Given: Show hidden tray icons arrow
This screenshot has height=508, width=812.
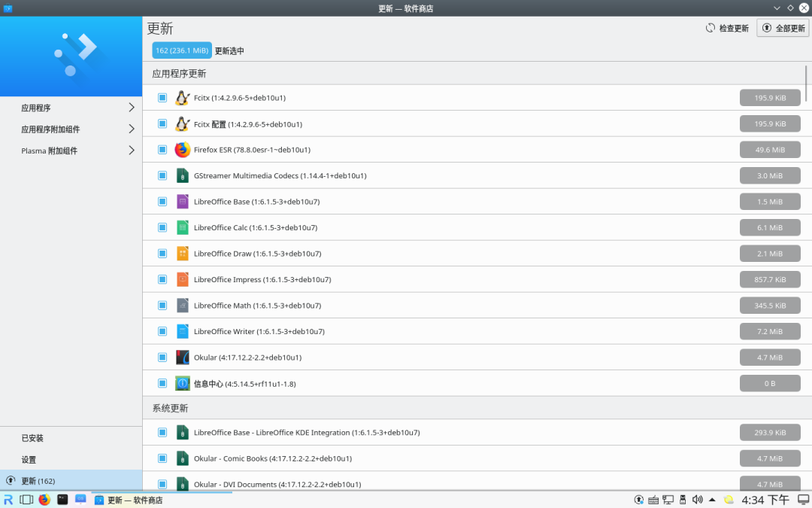Looking at the screenshot, I should pyautogui.click(x=712, y=500).
